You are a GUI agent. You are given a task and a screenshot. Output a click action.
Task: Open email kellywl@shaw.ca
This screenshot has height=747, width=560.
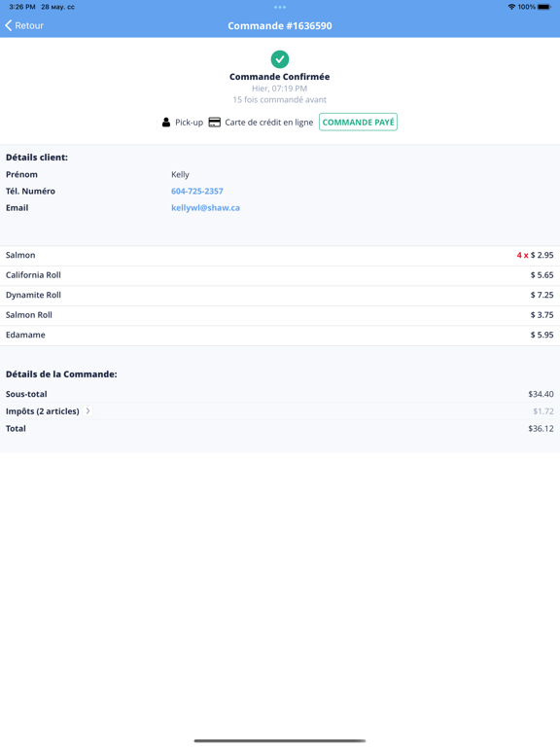(x=206, y=208)
